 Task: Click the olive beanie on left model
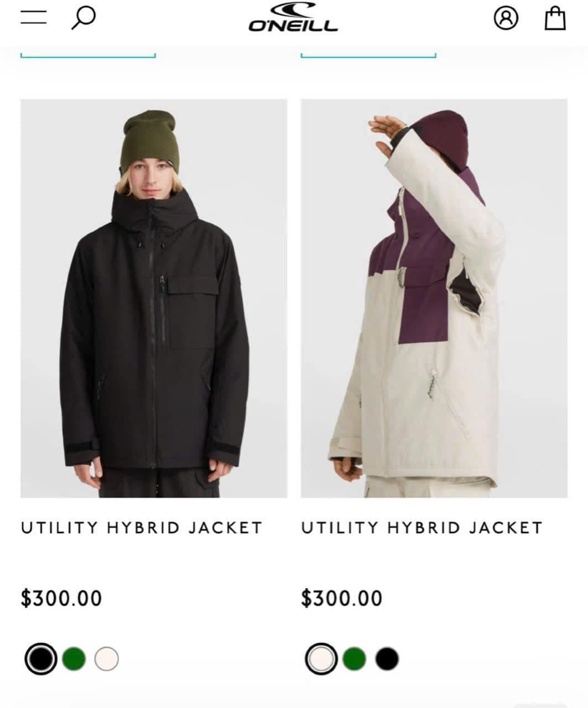(x=149, y=139)
